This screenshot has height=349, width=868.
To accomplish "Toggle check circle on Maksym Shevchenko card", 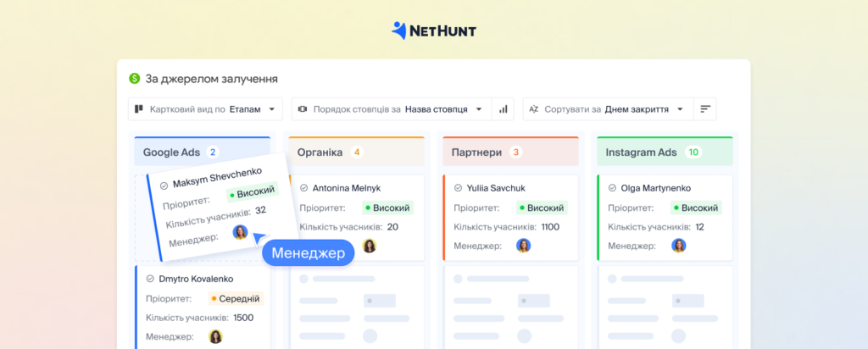I will coord(164,186).
